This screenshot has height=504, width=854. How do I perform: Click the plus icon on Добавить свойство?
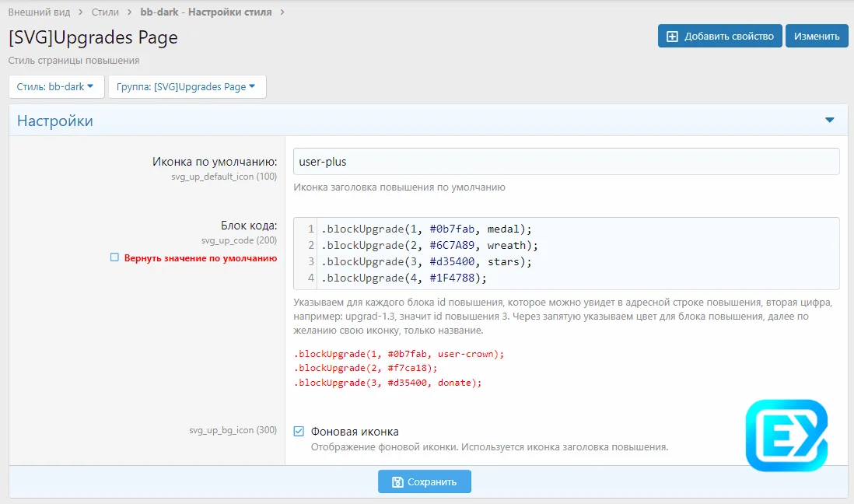(673, 37)
